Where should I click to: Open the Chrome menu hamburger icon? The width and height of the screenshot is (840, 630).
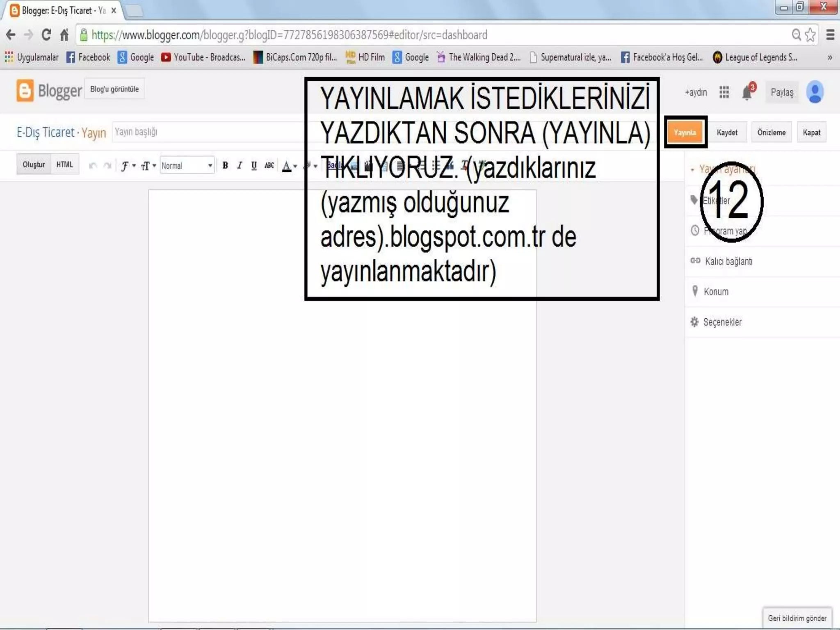pos(830,35)
